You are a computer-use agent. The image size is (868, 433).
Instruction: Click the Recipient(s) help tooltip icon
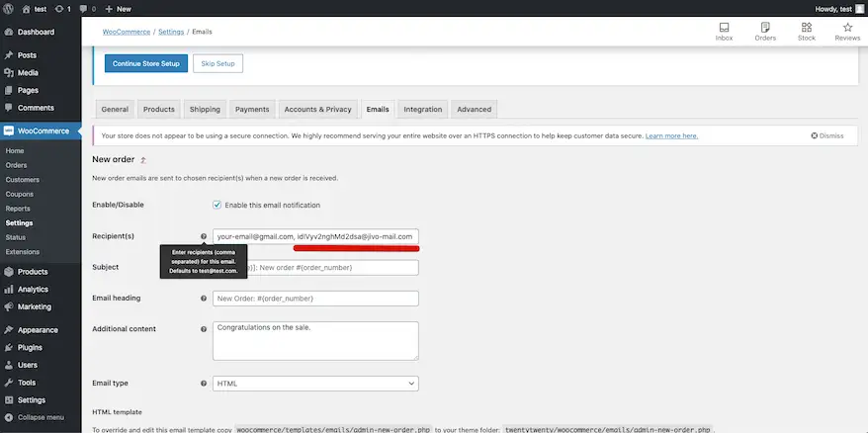pos(204,237)
